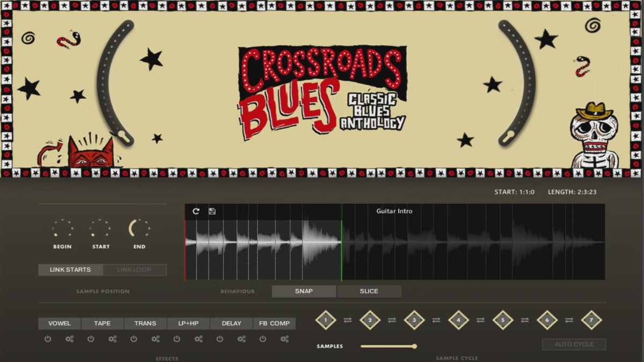Viewport: 644px width, 362px height.
Task: Open the settings gears for FB COMP effect
Action: point(284,339)
